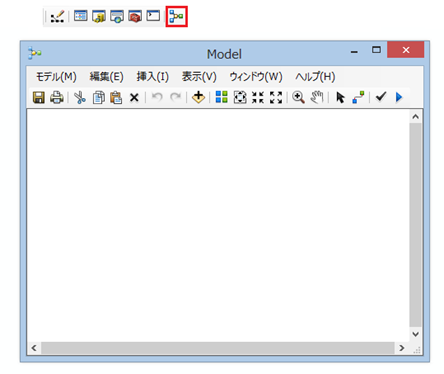The height and width of the screenshot is (374, 444).
Task: Select the Zoom In magnifier tool
Action: pos(298,97)
